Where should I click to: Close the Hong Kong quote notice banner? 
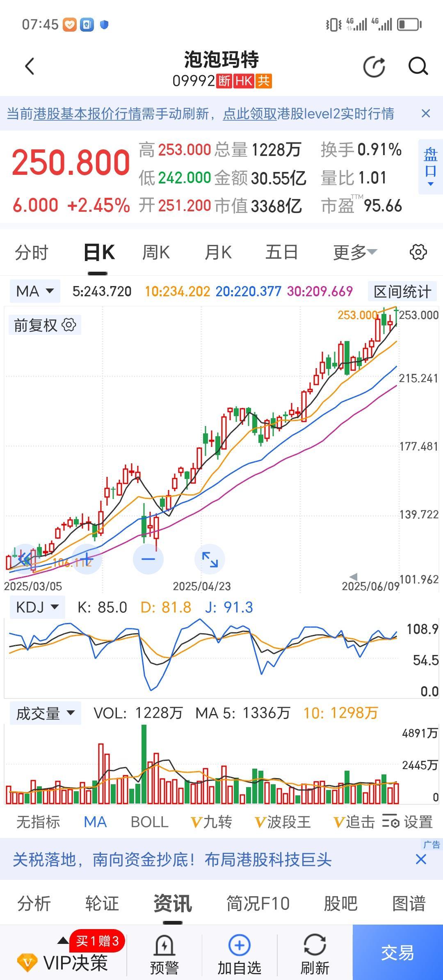tap(426, 113)
